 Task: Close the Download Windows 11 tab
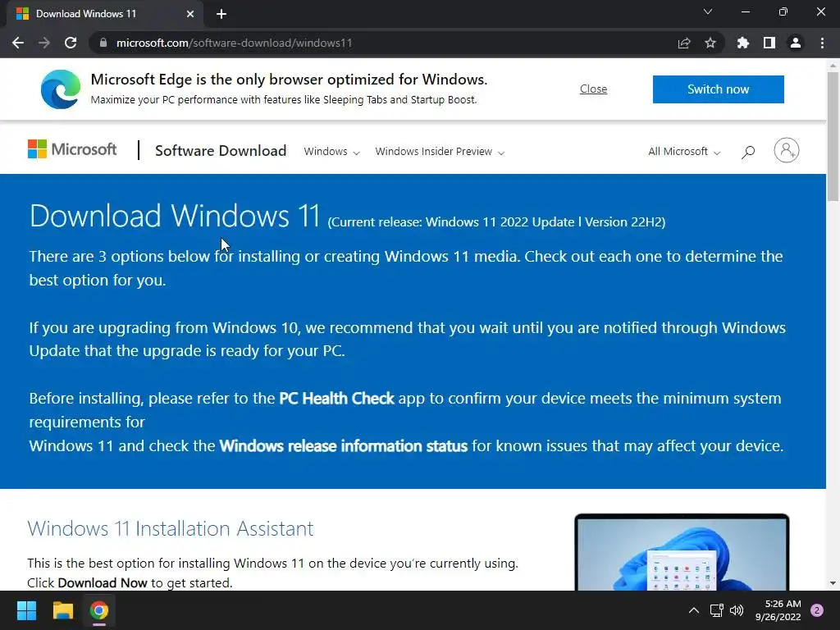[x=190, y=14]
